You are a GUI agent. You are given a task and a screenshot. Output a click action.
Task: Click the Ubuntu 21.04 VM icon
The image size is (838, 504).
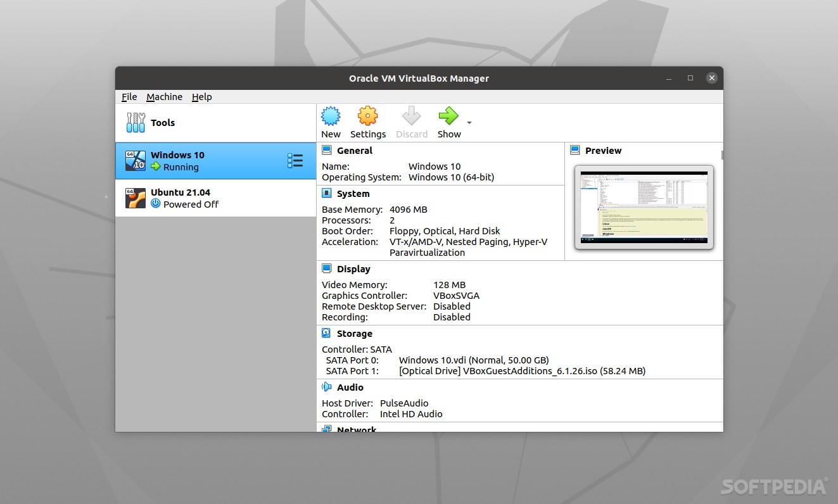tap(136, 198)
